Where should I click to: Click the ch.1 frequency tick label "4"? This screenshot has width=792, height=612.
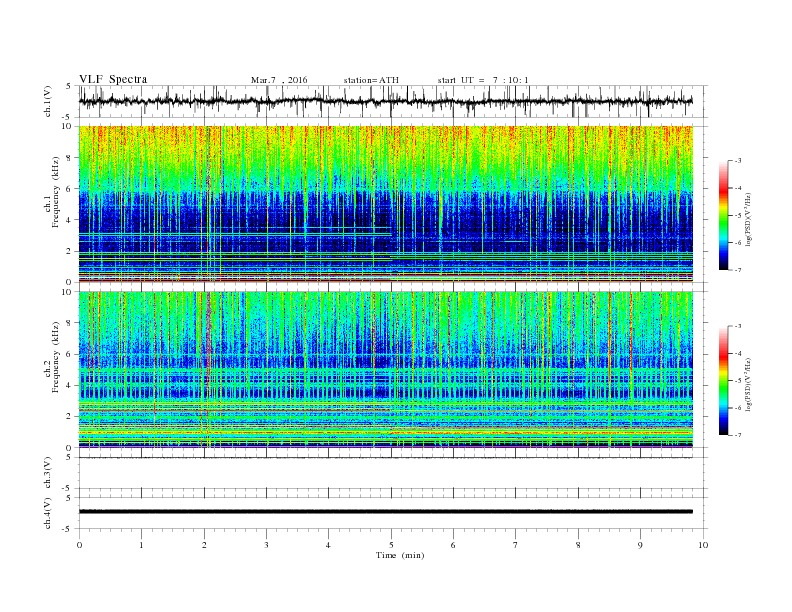point(69,220)
